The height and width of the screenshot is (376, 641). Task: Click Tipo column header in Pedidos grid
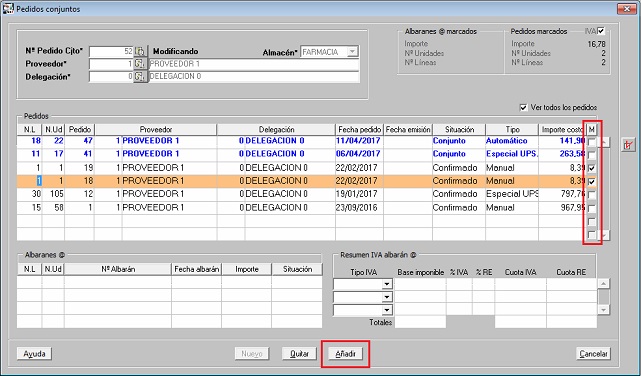click(512, 130)
